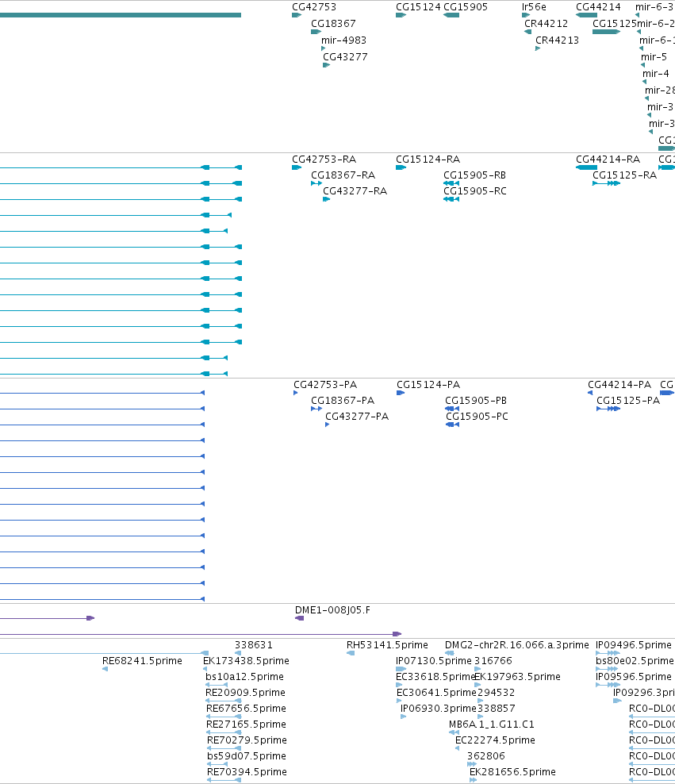Click the purple arrow glyph under DME1-008J05.F
This screenshot has height=784, width=675.
[x=299, y=618]
